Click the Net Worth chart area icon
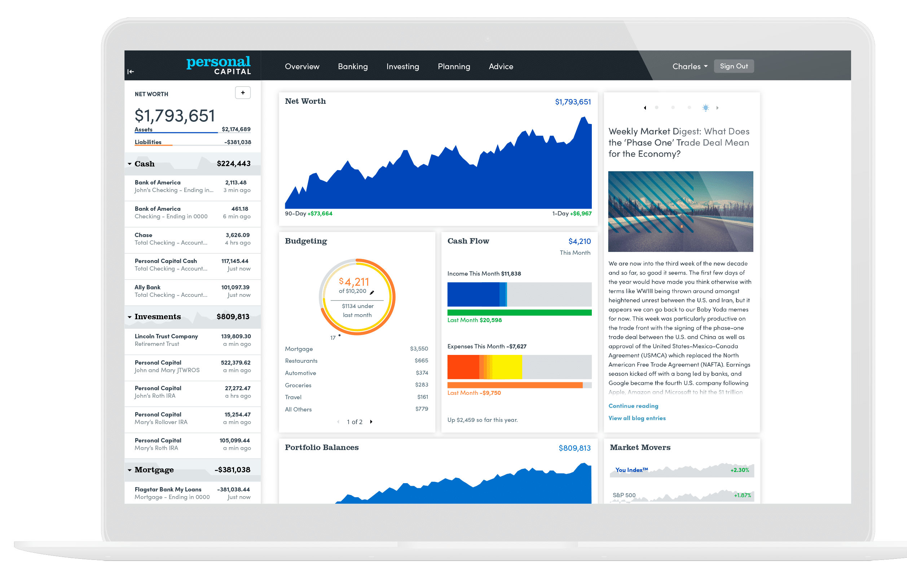Screen dimensions: 907x588 pyautogui.click(x=438, y=169)
